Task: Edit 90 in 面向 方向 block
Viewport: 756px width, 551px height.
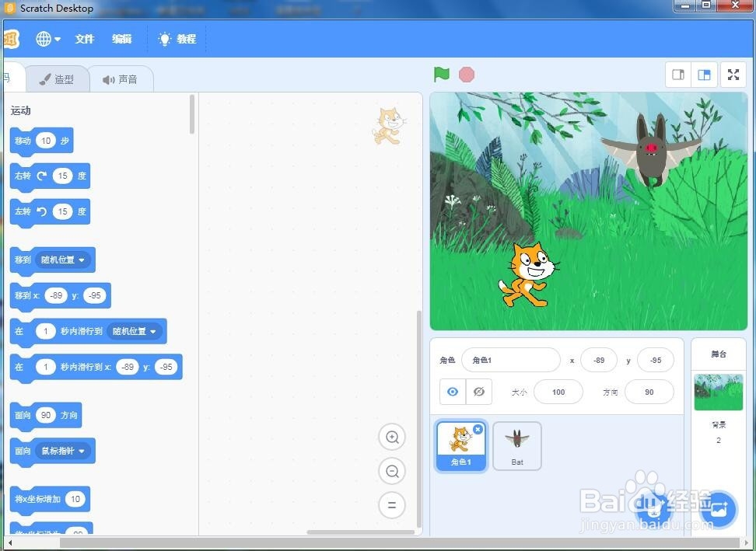Action: tap(46, 415)
